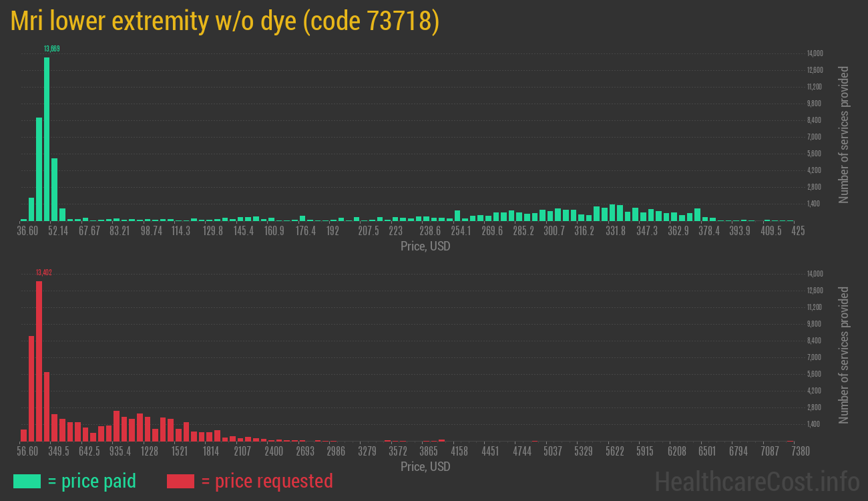Click the tallest red bar in bottom chart

click(39, 361)
